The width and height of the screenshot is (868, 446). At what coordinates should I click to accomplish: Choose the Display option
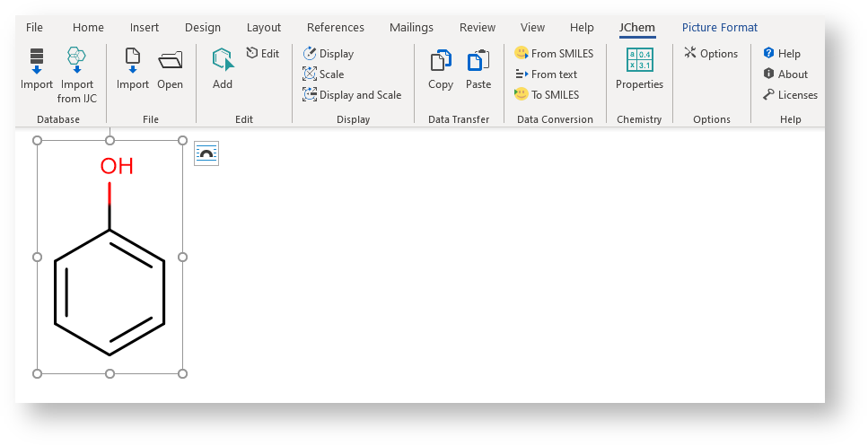click(x=329, y=54)
